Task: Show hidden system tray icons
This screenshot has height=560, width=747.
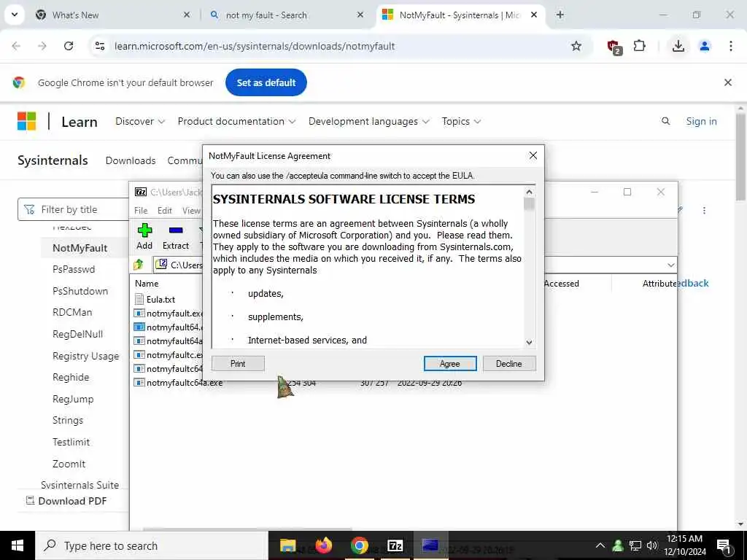Action: click(600, 545)
